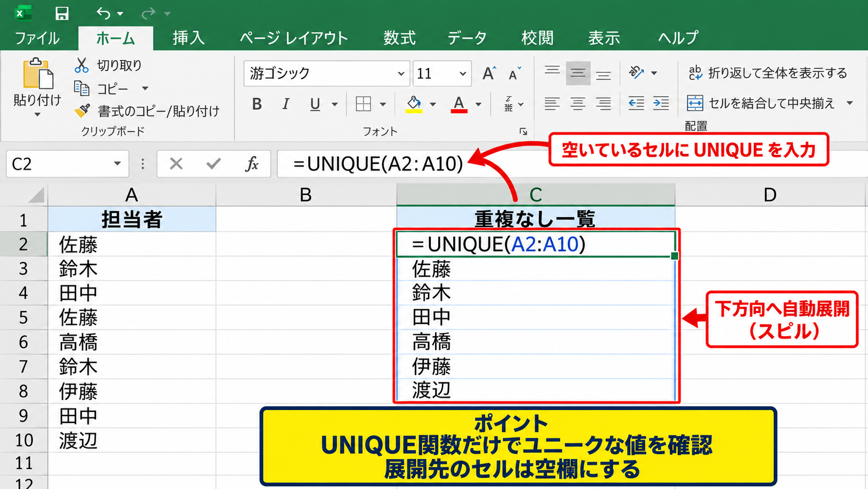Select column A header
Viewport: 868px width, 489px height.
(132, 195)
